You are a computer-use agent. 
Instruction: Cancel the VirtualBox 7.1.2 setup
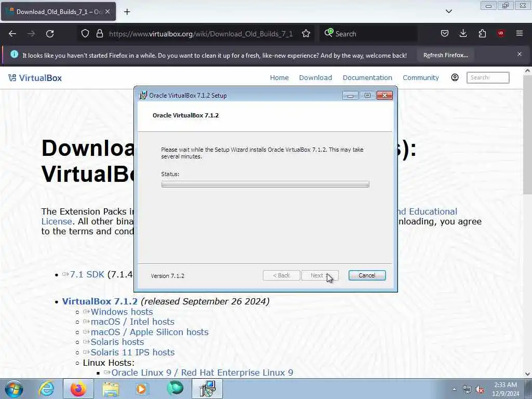(367, 275)
